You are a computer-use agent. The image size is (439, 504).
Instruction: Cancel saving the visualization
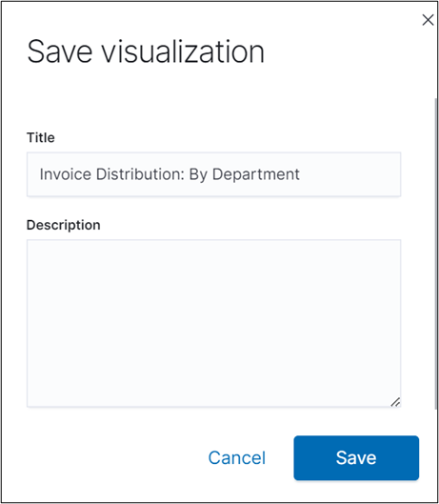coord(237,457)
